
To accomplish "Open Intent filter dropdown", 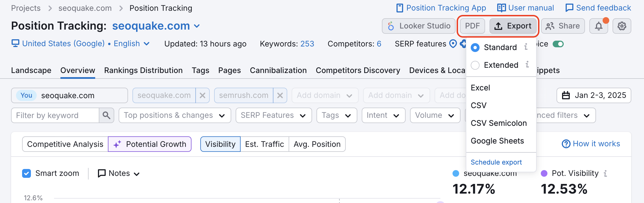I will click(x=384, y=115).
